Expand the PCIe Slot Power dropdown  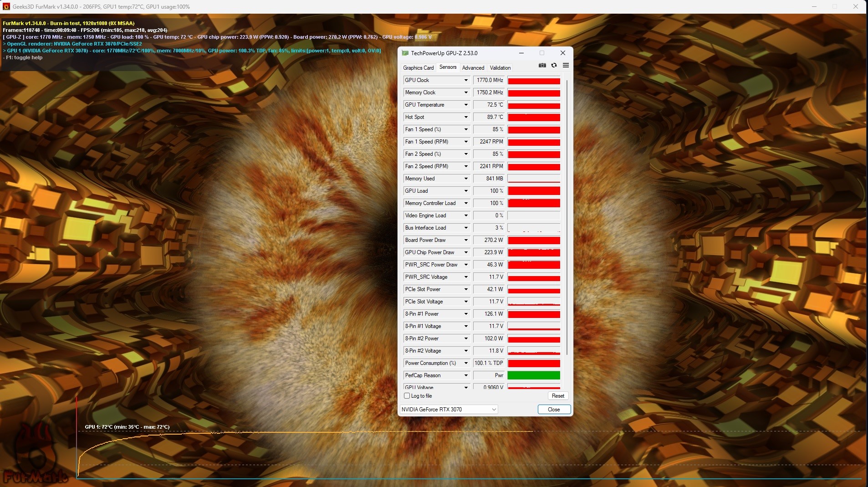[466, 289]
